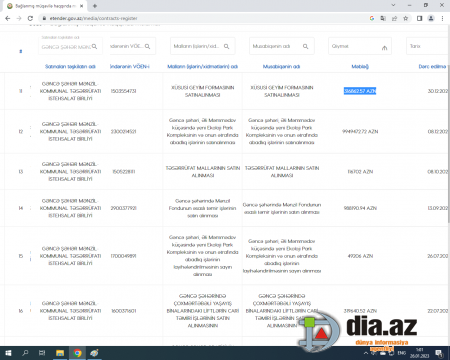Open a new browser tab with plus

coord(95,6)
